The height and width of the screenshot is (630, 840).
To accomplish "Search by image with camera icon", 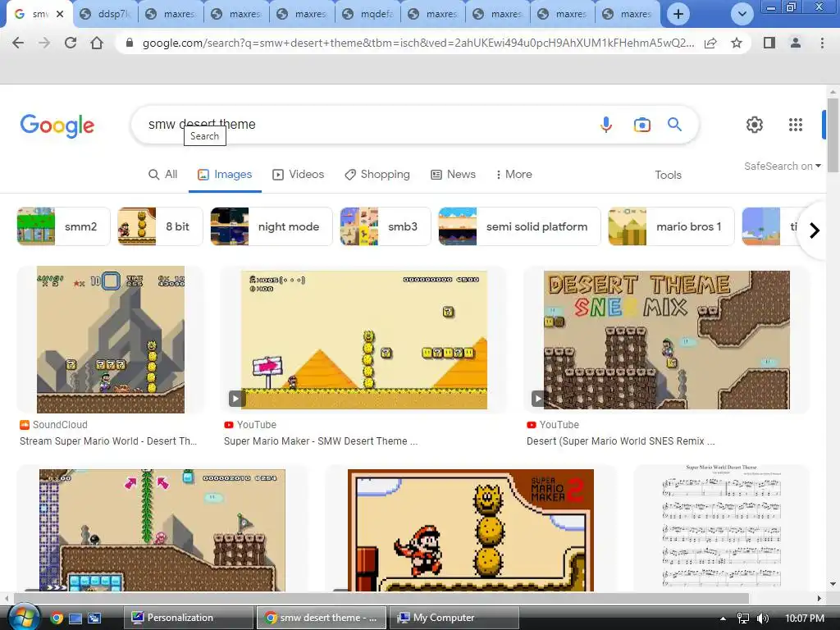I will coord(641,125).
